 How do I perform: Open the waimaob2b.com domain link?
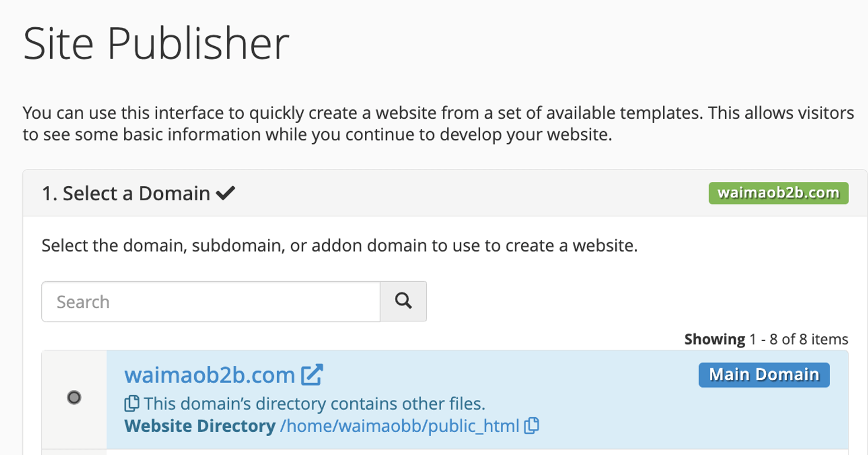coord(210,375)
